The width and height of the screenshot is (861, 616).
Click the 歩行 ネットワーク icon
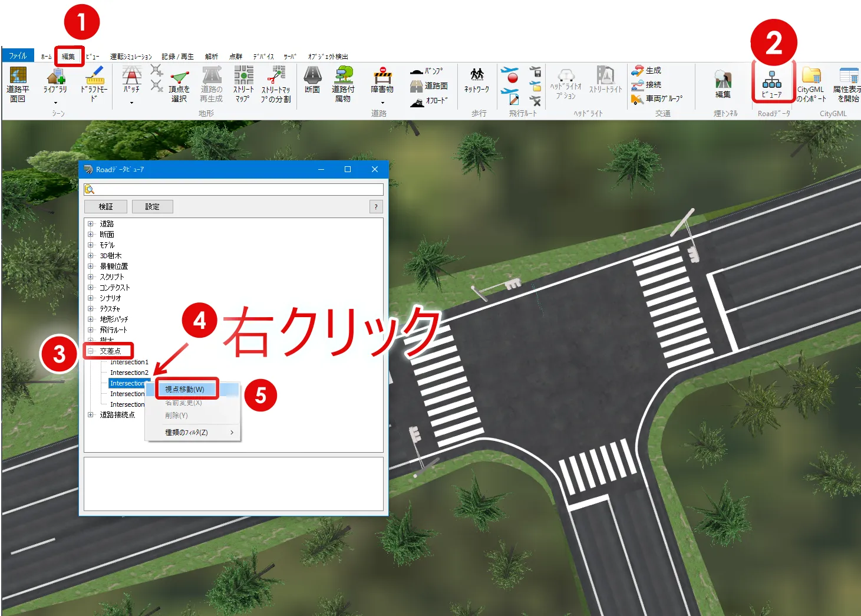pos(477,80)
